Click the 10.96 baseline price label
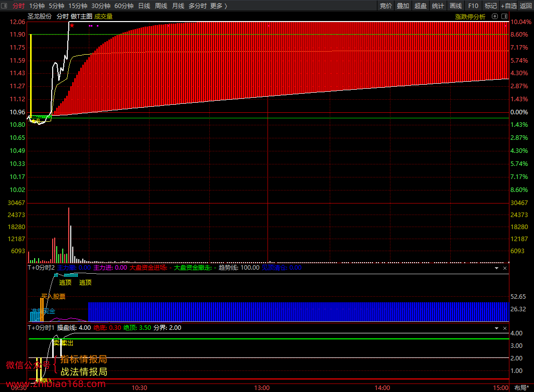534x392 pixels. [18, 112]
